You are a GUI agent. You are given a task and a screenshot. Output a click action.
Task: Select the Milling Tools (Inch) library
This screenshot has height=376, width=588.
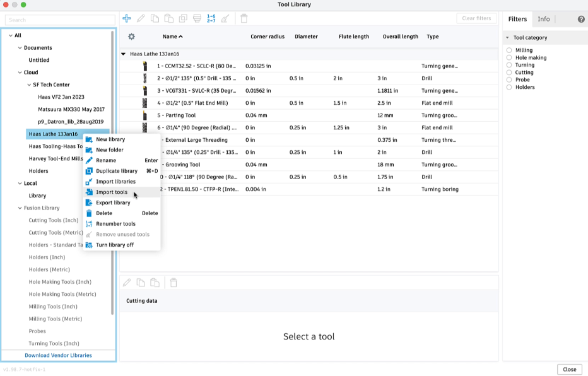pos(53,307)
